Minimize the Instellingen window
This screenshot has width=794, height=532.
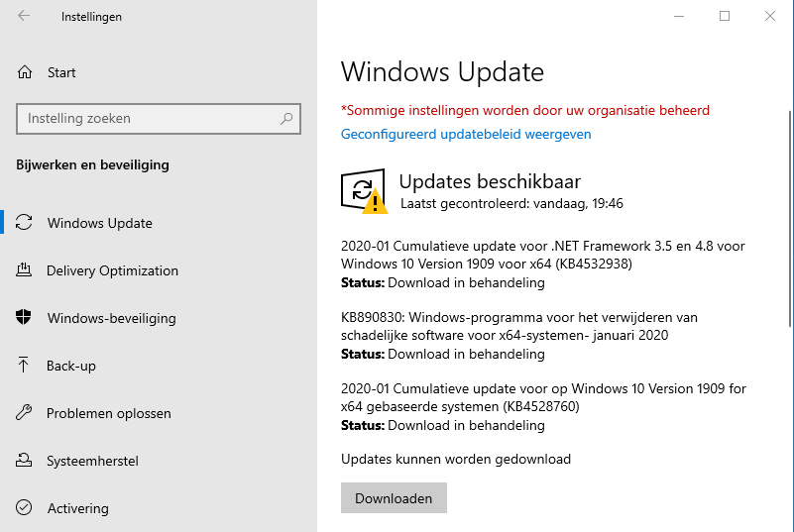(679, 16)
